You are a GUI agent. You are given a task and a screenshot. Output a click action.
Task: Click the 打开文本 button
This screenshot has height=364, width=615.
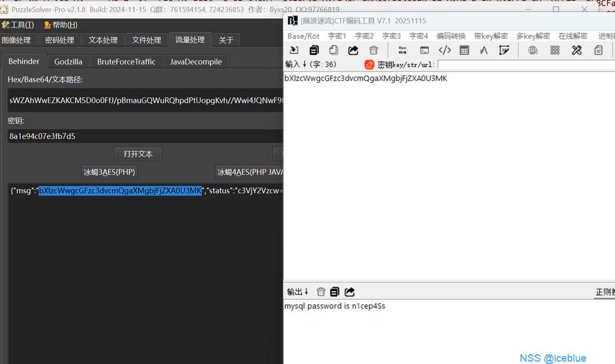[x=138, y=154]
